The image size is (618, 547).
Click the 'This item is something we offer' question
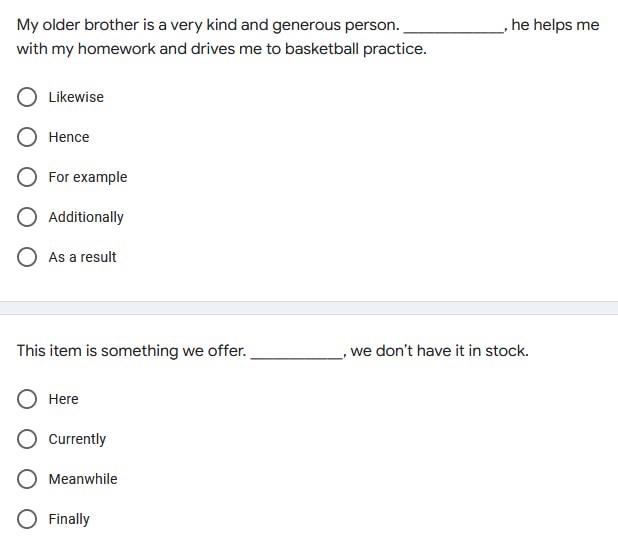click(272, 351)
